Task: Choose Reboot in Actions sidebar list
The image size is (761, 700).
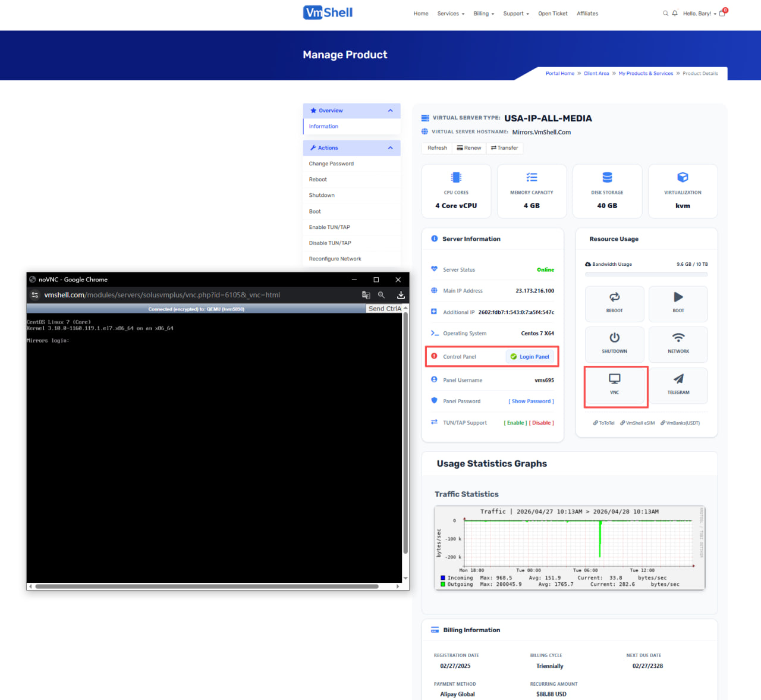Action: pyautogui.click(x=351, y=180)
